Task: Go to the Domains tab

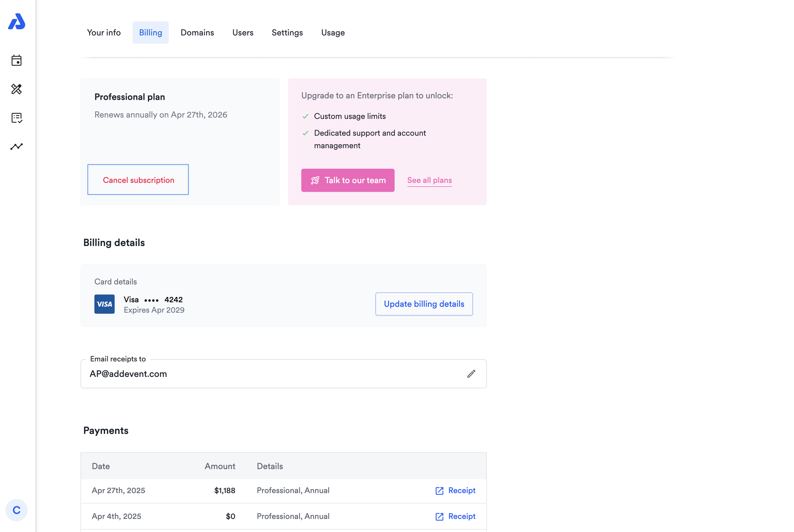Action: coord(197,33)
